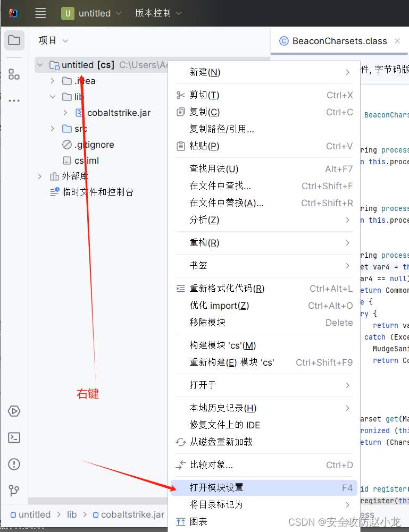Image resolution: width=409 pixels, height=532 pixels.
Task: Select 重新构建(E) 模块 'cs' item
Action: coord(264,362)
